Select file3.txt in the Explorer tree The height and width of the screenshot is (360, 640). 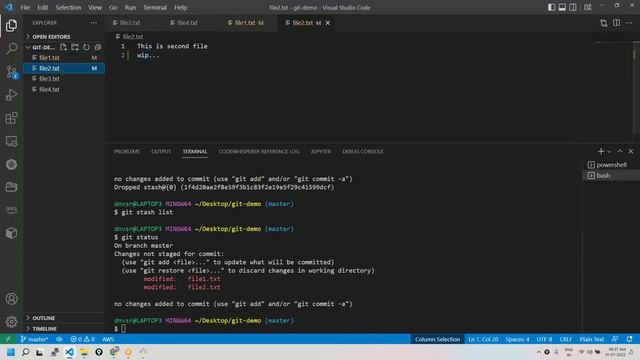click(x=64, y=79)
